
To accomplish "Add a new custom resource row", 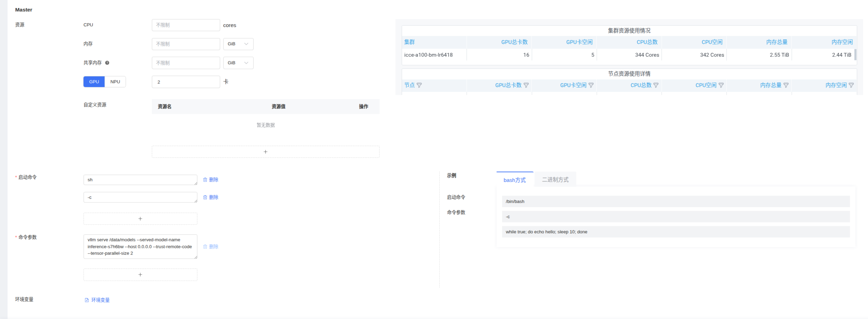I will pos(265,152).
